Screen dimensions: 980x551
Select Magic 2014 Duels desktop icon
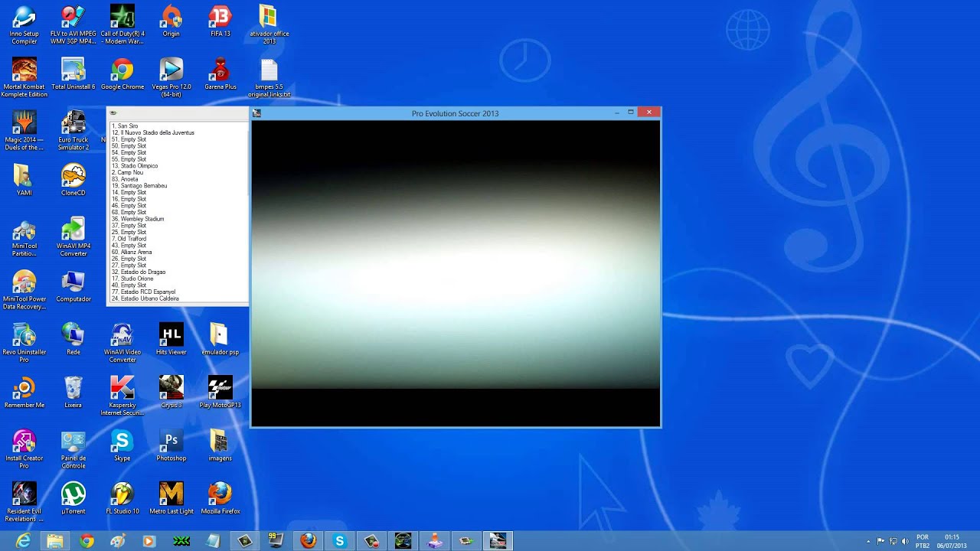pos(24,130)
